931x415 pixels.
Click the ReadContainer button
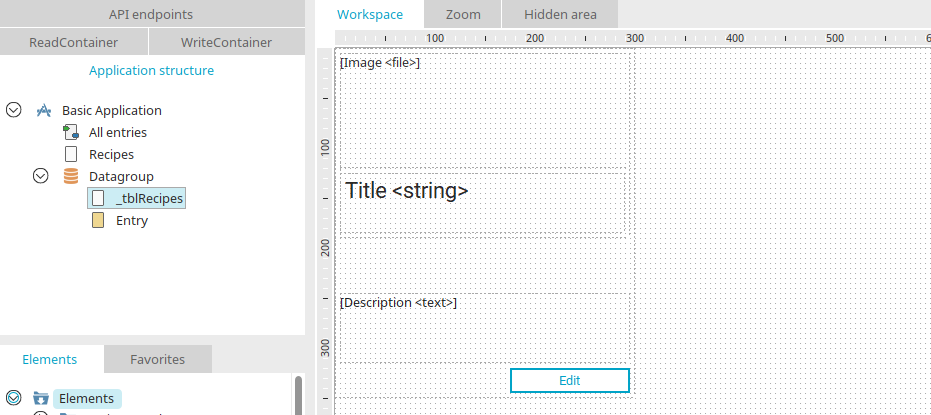pos(74,42)
